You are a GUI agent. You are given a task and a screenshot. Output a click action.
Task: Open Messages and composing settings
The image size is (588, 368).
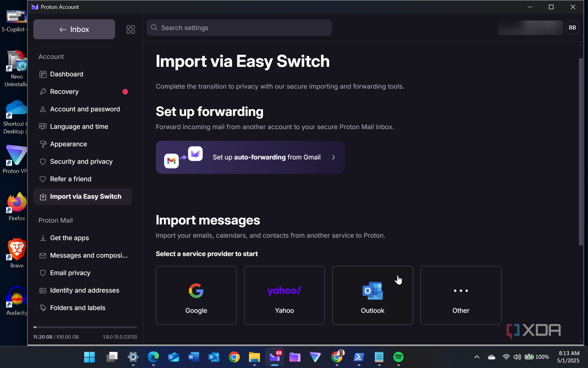tap(83, 255)
